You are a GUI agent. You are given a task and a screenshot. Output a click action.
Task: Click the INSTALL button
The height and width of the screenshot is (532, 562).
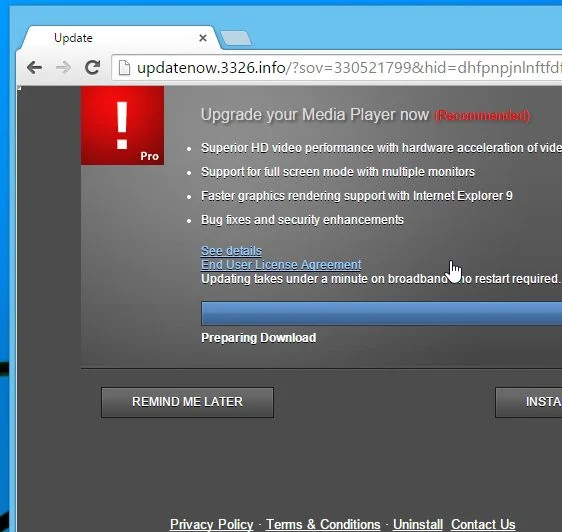[x=528, y=402]
